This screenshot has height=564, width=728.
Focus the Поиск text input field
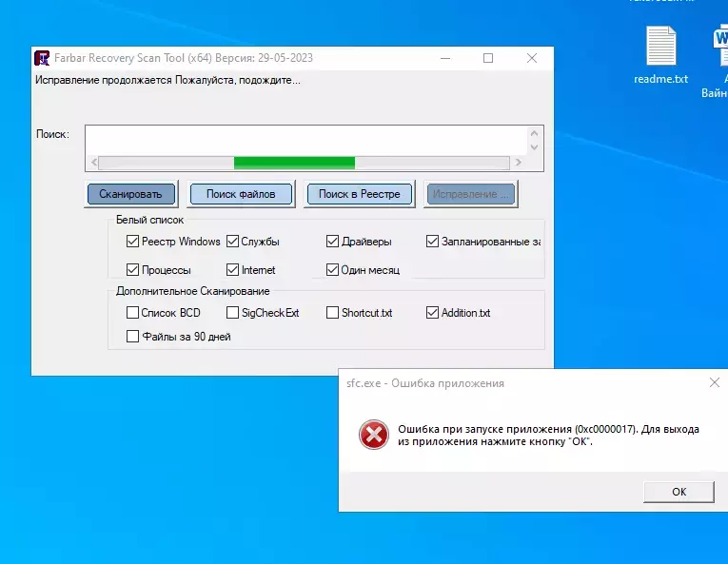[306, 141]
